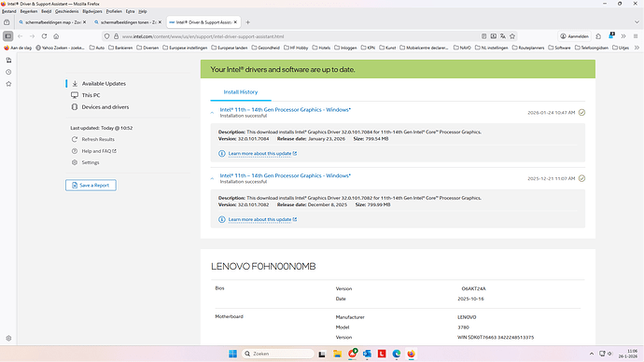
Task: Click the blue extension icon with badge
Action: pos(611,35)
